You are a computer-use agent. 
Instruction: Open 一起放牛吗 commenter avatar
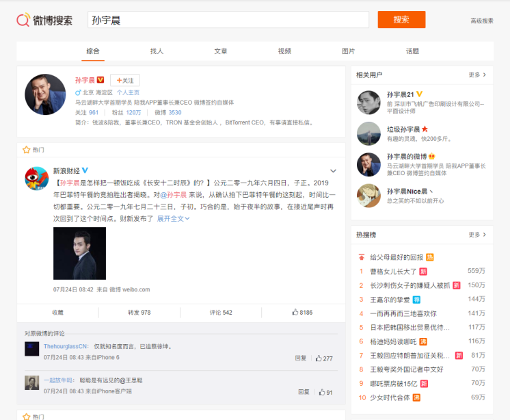(32, 382)
